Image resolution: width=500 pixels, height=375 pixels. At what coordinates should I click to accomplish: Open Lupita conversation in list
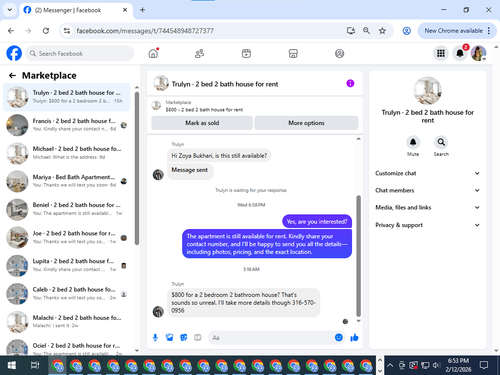tap(67, 265)
